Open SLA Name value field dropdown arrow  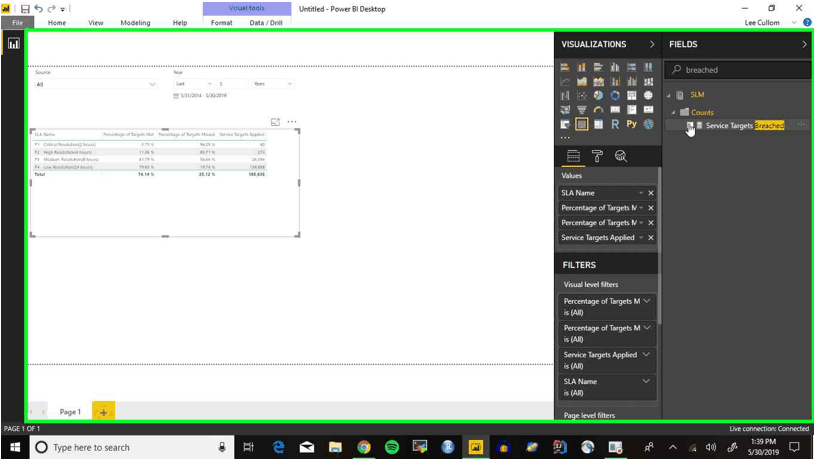[641, 193]
